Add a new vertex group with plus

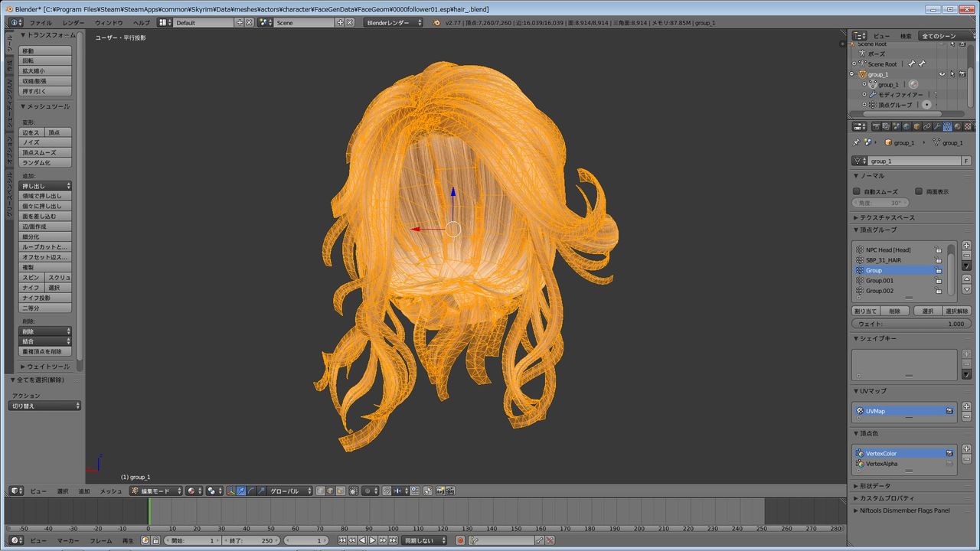click(966, 245)
